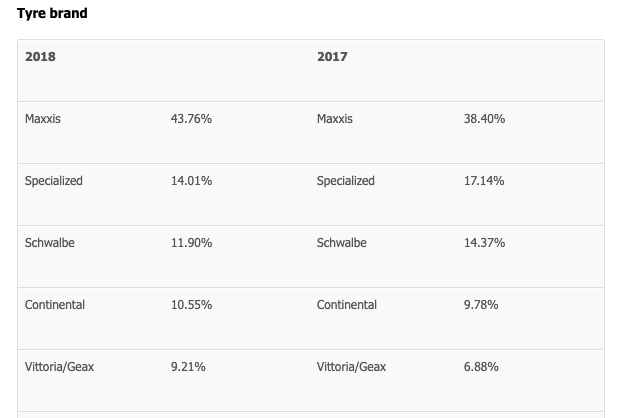Viewport: 617px width, 418px height.
Task: Select the 2018 column header
Action: coord(40,57)
